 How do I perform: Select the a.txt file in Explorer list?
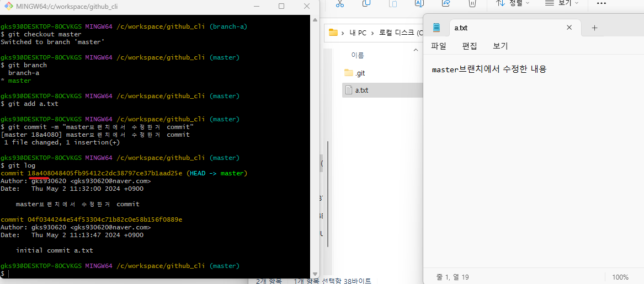[381, 90]
